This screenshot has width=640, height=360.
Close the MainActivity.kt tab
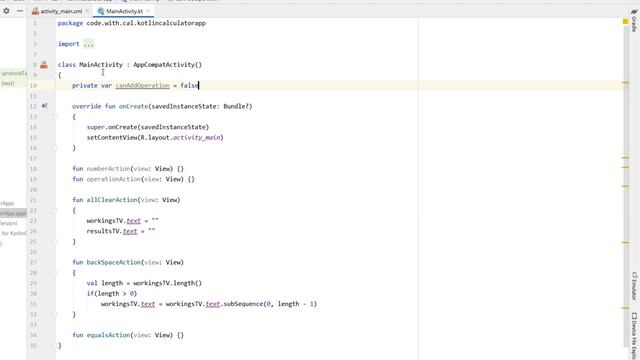(x=148, y=11)
